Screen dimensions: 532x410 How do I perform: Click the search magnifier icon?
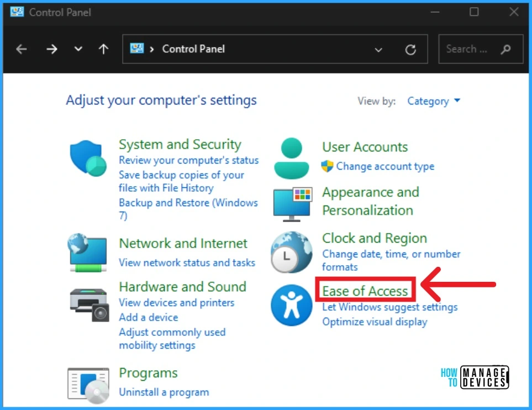click(505, 50)
